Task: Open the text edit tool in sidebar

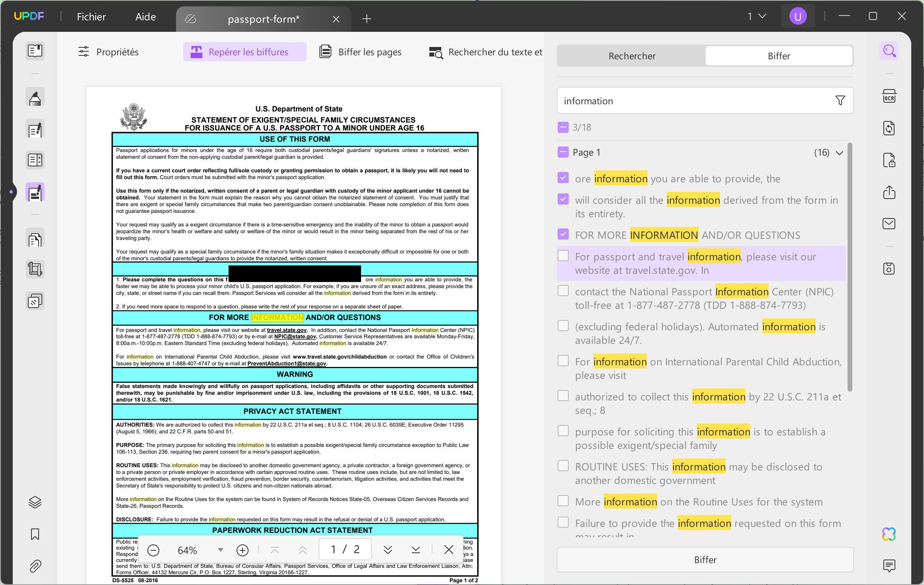Action: point(35,129)
